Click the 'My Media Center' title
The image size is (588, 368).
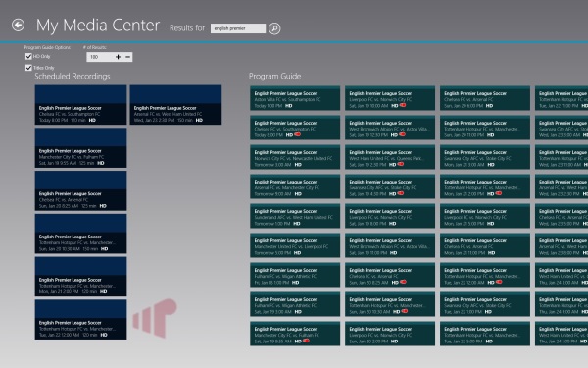[x=98, y=26]
